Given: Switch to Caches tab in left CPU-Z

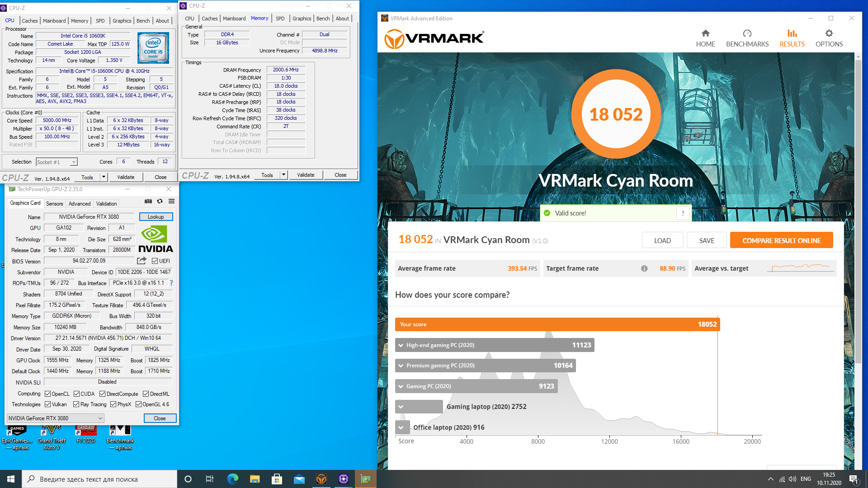Looking at the screenshot, I should pyautogui.click(x=30, y=21).
